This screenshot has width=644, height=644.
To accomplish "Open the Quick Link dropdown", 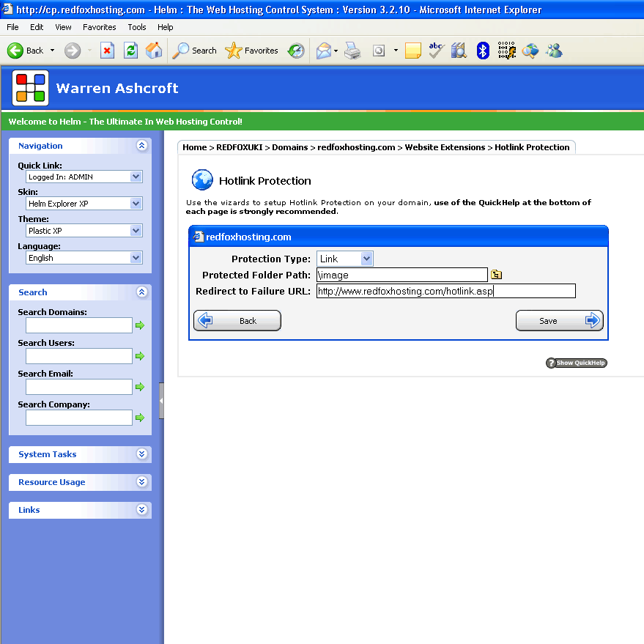I will pyautogui.click(x=84, y=177).
